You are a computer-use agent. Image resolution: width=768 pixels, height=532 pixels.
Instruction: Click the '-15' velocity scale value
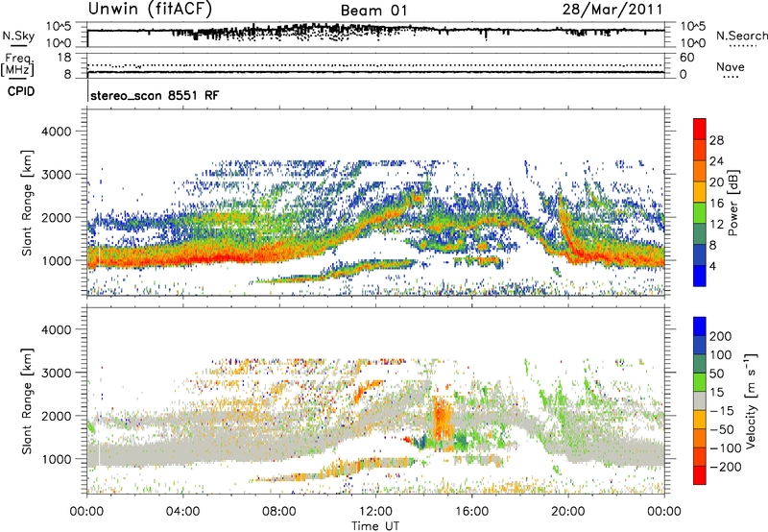click(x=722, y=410)
